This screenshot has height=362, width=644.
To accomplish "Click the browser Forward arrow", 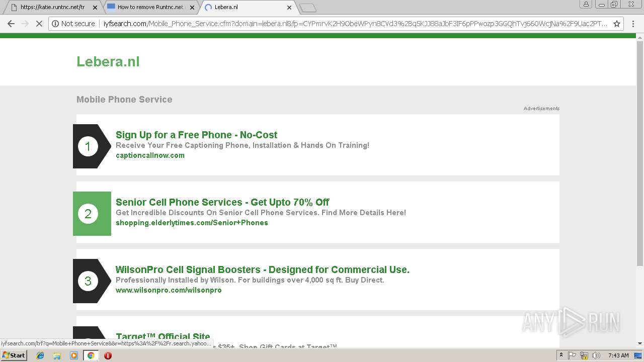I will coord(25,24).
